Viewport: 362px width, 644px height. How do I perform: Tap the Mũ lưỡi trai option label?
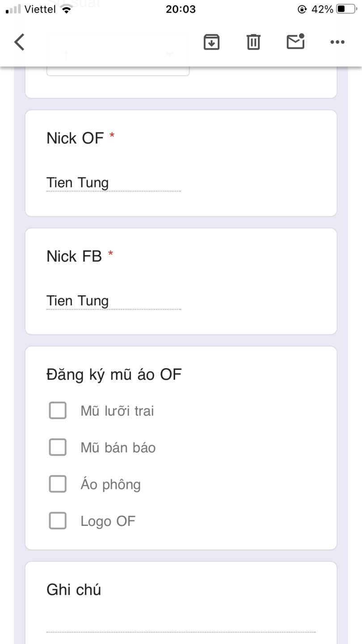click(x=117, y=411)
